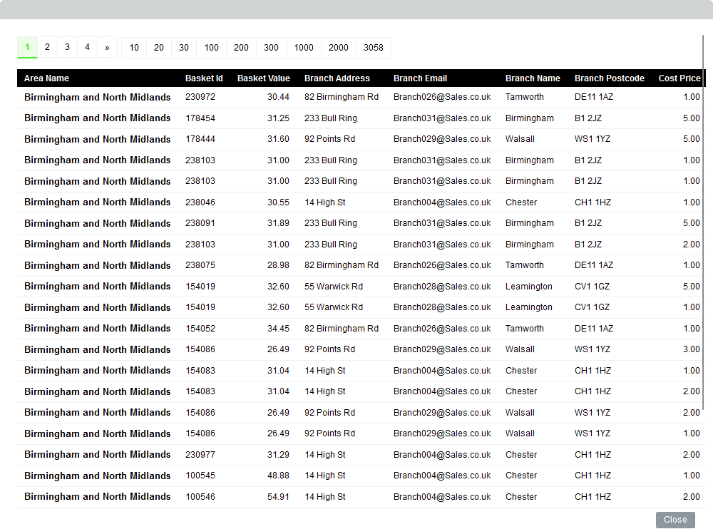Screen dimensions: 713x529
Task: Click the Branch Address column header
Action: coord(337,78)
